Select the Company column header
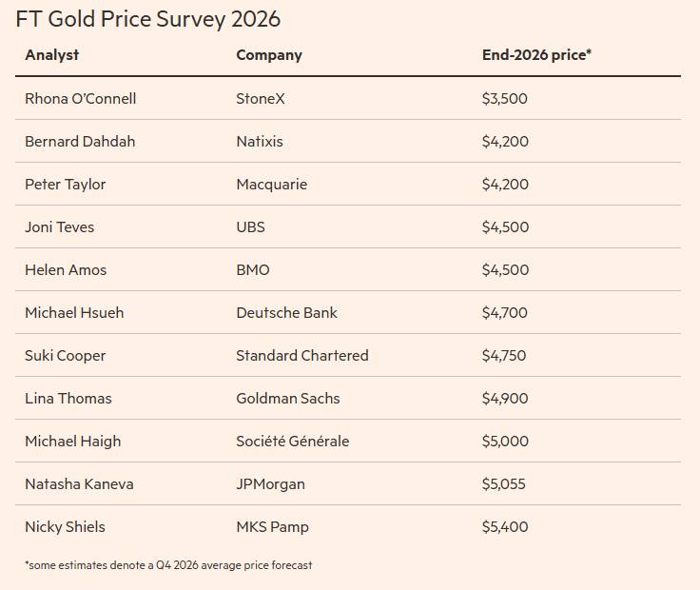 (268, 55)
